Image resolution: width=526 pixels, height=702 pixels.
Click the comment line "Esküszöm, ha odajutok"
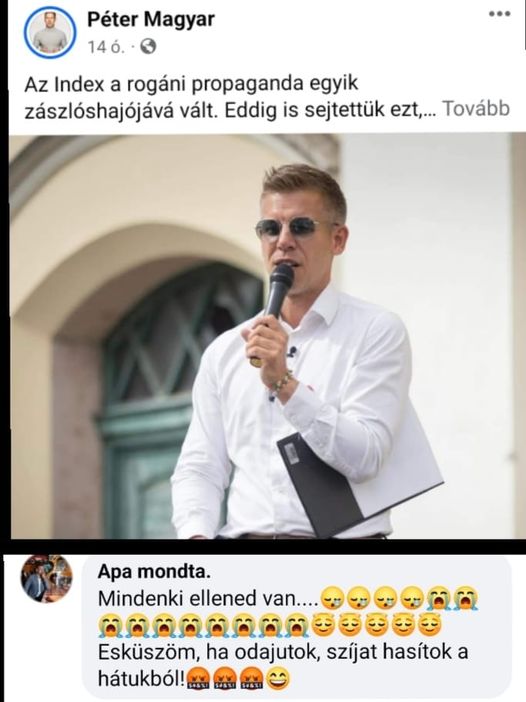click(283, 651)
